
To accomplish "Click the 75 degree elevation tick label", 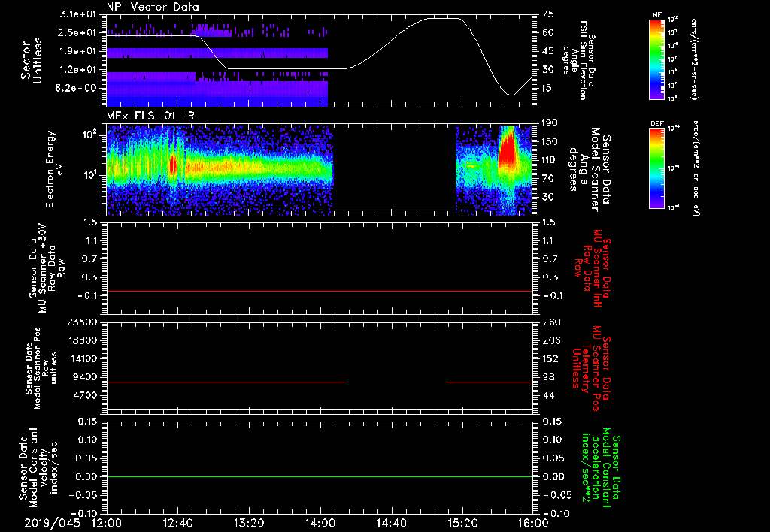I will pos(548,14).
